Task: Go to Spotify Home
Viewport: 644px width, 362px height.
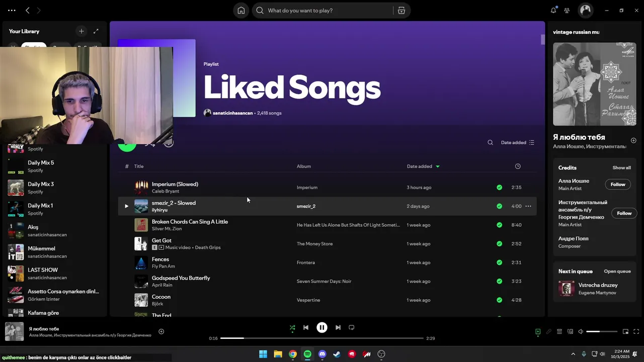Action: pos(241,11)
